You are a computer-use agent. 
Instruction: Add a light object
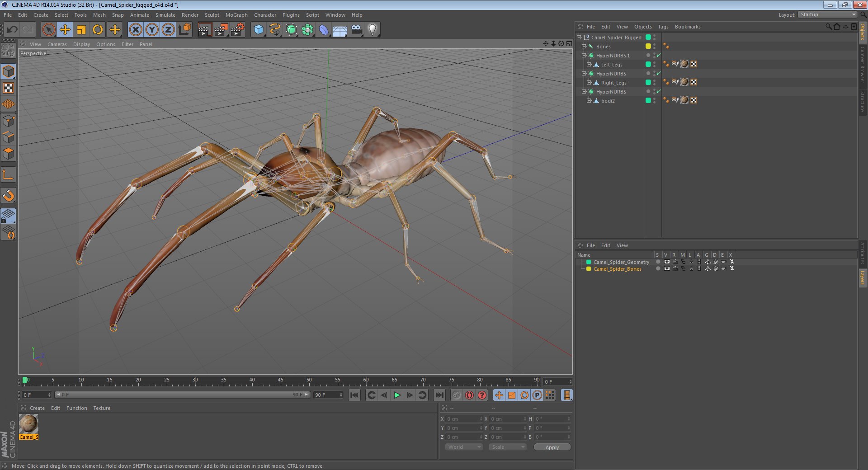(373, 30)
